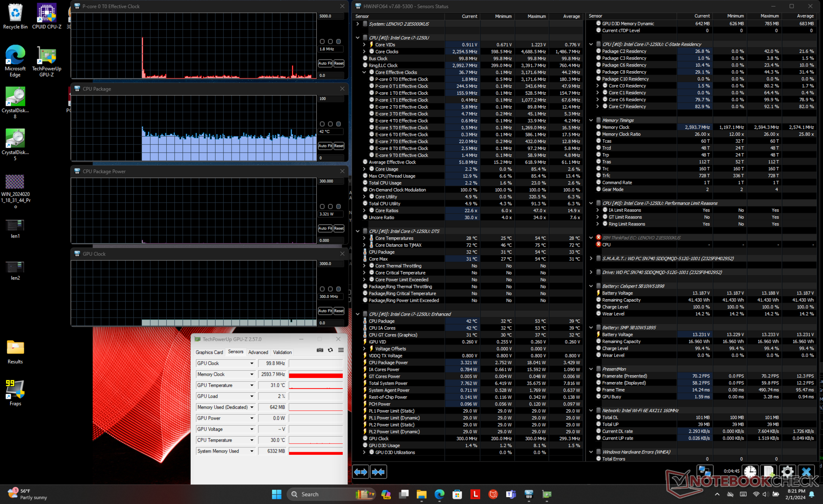
Task: Toggle third circle option in P-core 0 graph
Action: 339,42
